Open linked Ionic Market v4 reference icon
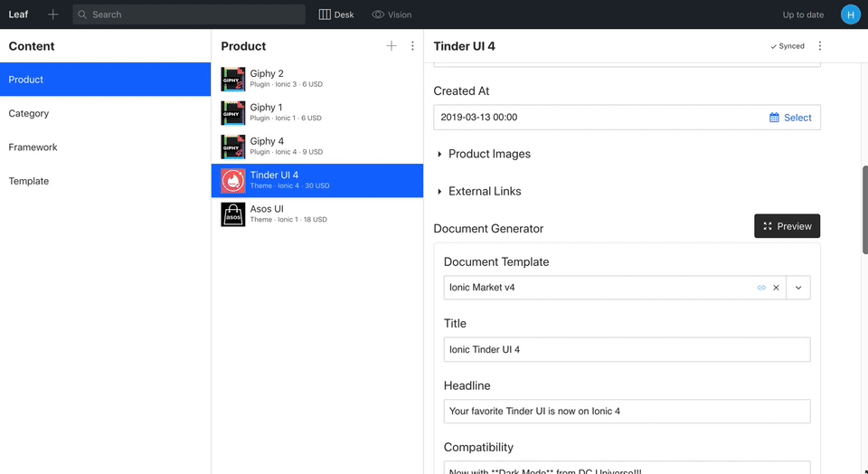 761,288
